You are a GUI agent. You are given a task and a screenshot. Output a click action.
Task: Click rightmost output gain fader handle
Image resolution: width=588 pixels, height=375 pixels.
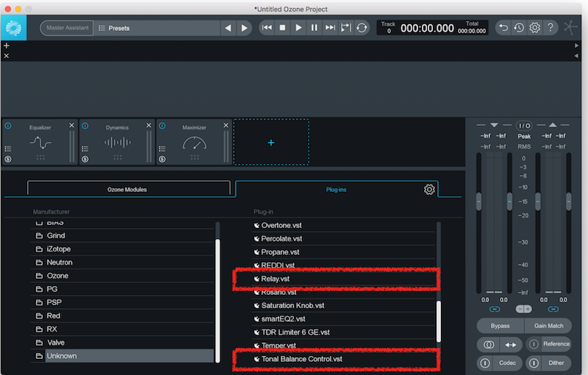pos(568,201)
